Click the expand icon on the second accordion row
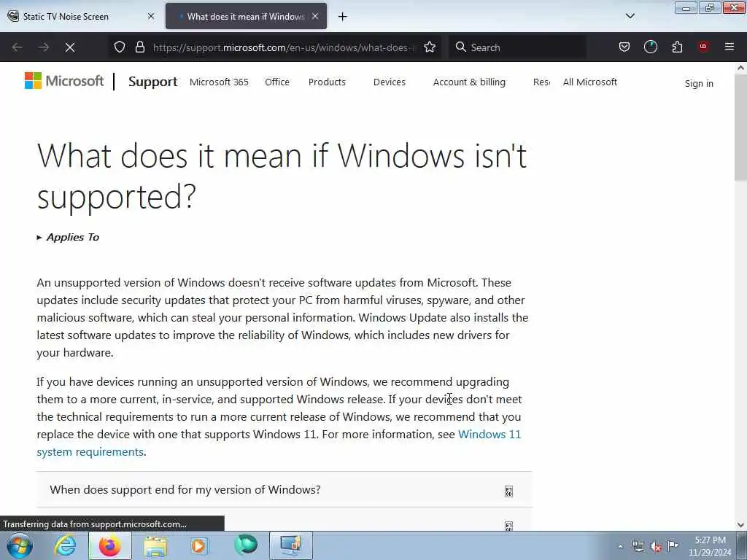Viewport: 747px width, 560px height. [508, 526]
